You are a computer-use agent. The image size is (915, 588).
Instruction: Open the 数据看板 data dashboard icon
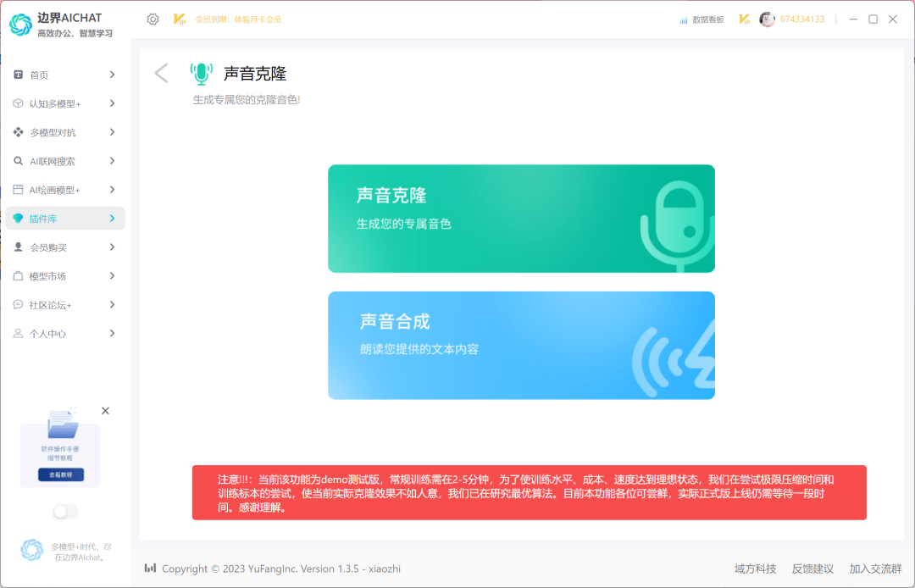tap(683, 18)
